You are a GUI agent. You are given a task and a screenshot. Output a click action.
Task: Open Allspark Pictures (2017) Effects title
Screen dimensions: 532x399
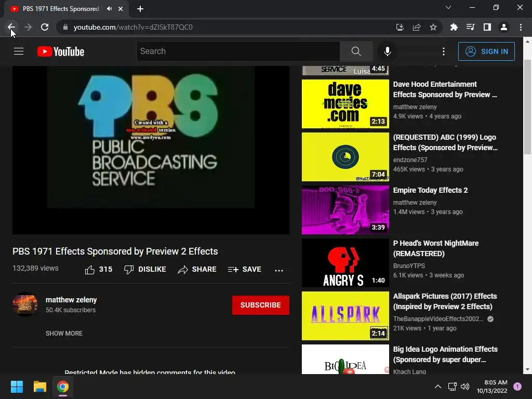click(x=445, y=301)
